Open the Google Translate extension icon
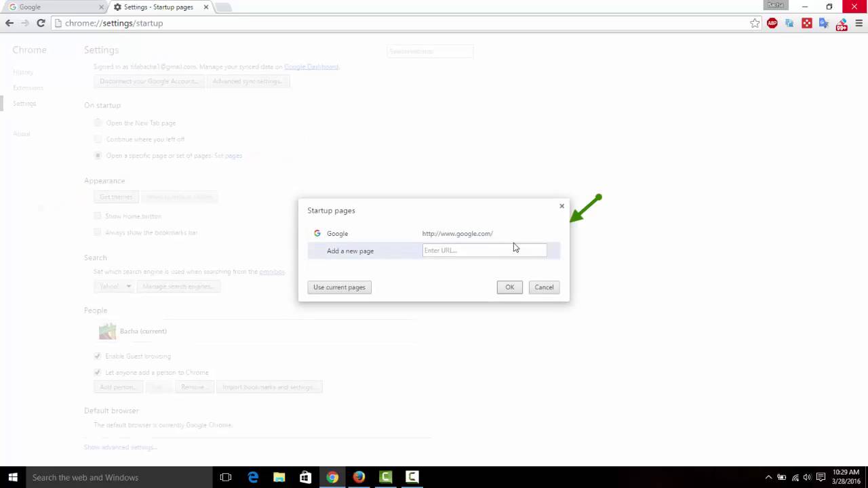This screenshot has height=488, width=868. (824, 23)
